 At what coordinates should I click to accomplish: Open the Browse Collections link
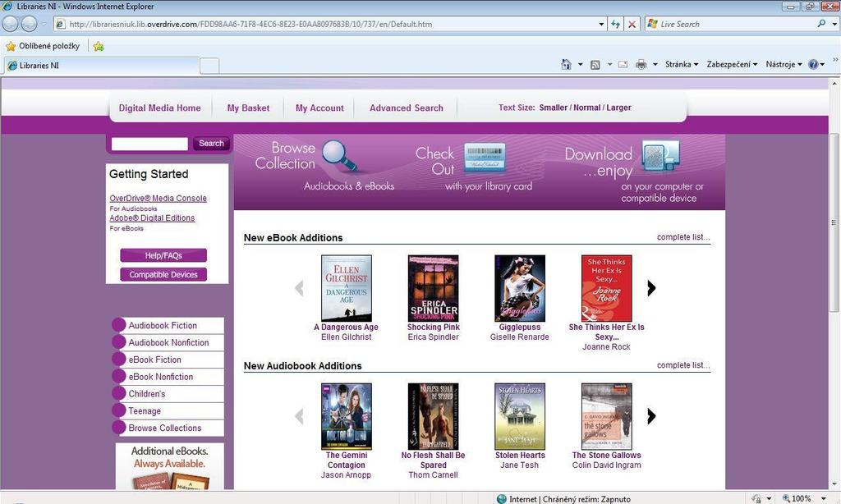point(164,428)
